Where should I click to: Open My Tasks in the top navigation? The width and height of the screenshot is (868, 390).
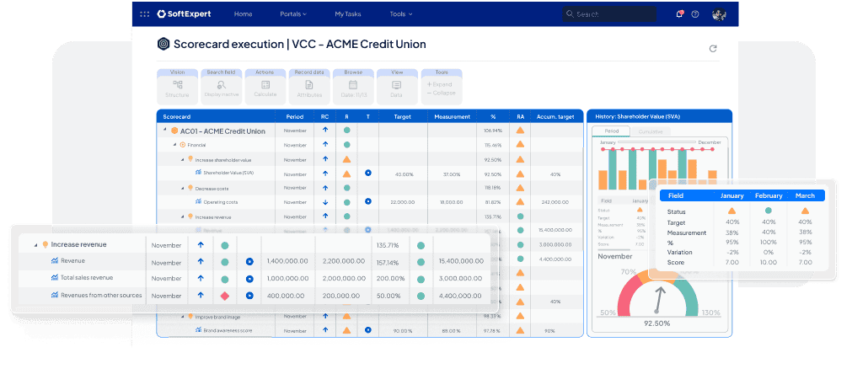click(348, 13)
